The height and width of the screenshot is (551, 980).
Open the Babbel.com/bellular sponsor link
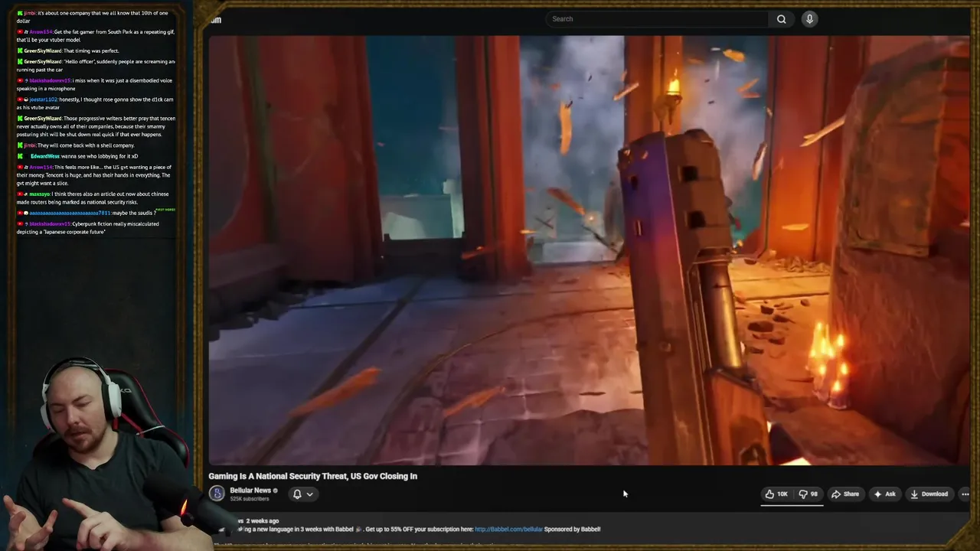tap(508, 529)
